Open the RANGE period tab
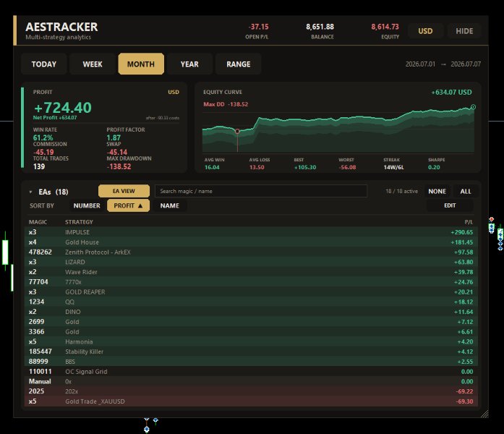The height and width of the screenshot is (434, 504). tap(238, 64)
